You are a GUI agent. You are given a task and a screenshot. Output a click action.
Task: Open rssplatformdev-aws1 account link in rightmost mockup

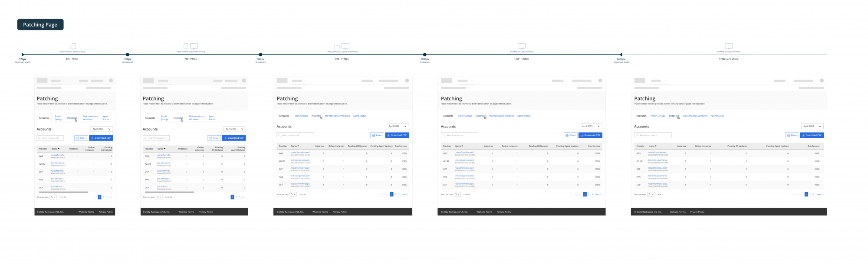pos(658,152)
